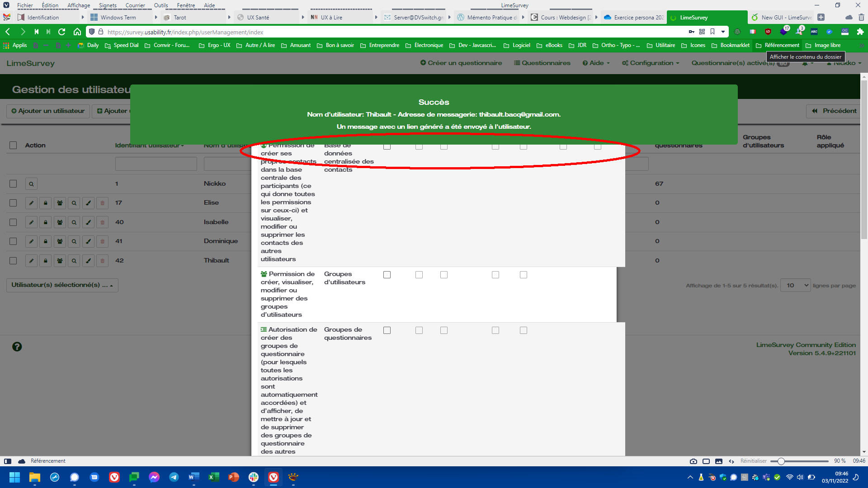Expand the Configuration menu
This screenshot has height=488, width=868.
pos(651,63)
